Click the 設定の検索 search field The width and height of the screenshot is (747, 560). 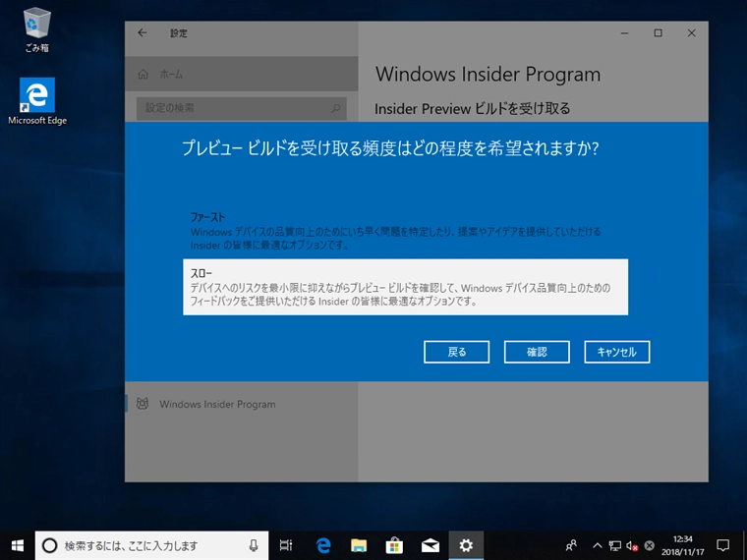(x=241, y=108)
